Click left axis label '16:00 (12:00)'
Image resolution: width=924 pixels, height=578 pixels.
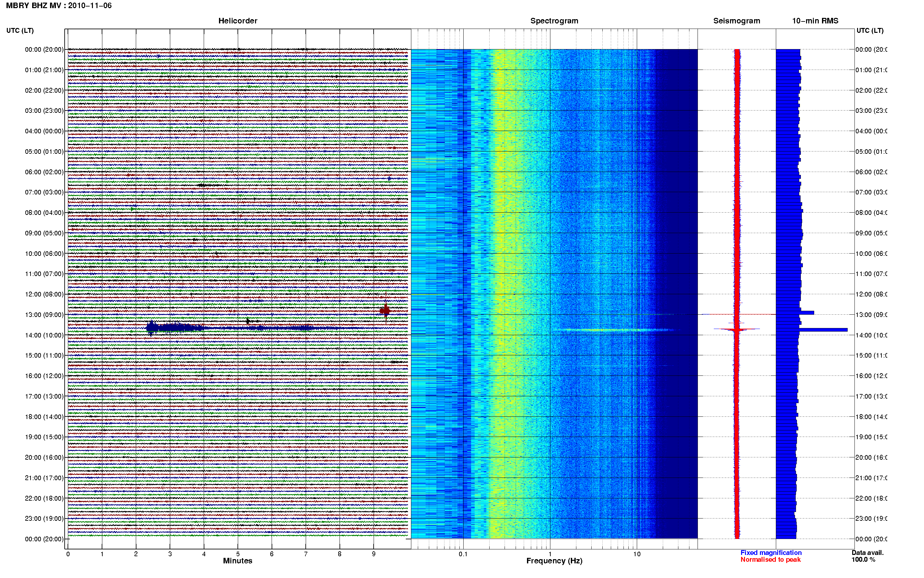coord(44,376)
